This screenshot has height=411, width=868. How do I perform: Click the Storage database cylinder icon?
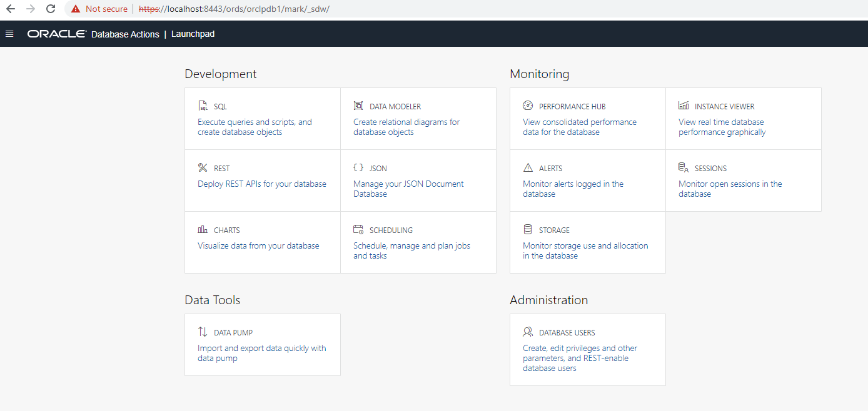point(528,229)
